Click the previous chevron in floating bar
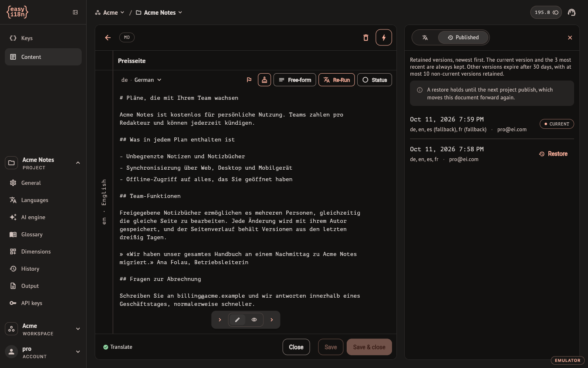The image size is (588, 368). coord(220,320)
